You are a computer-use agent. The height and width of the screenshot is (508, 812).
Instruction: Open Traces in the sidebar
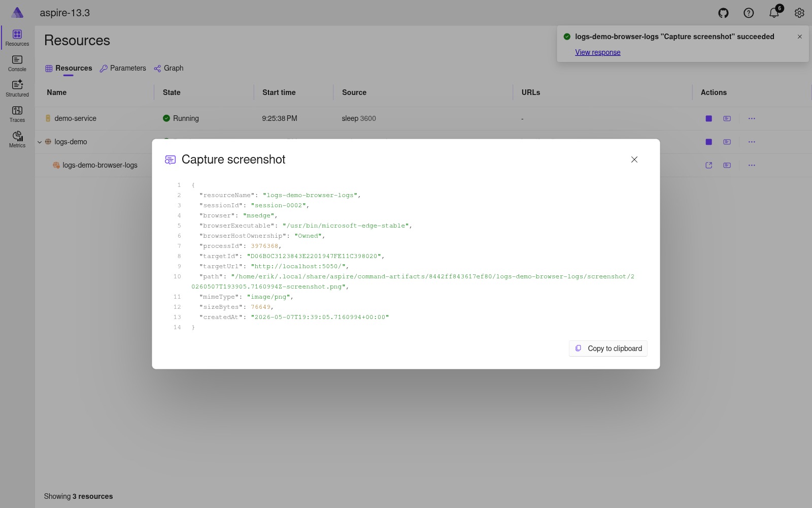point(17,114)
